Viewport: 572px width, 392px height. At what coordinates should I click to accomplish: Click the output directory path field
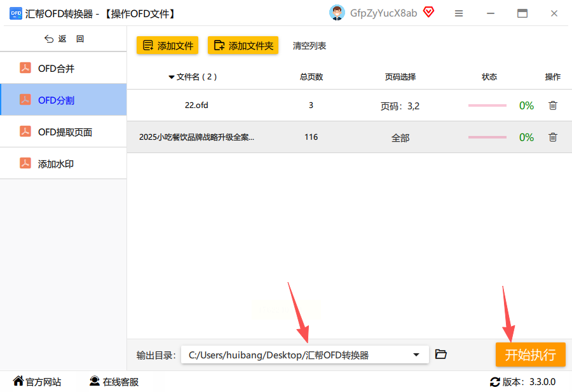[304, 355]
